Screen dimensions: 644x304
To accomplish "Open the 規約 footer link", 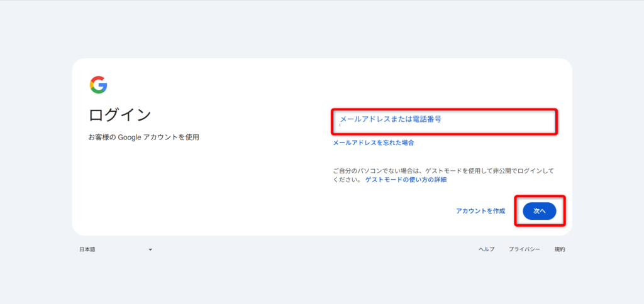I will tap(559, 249).
